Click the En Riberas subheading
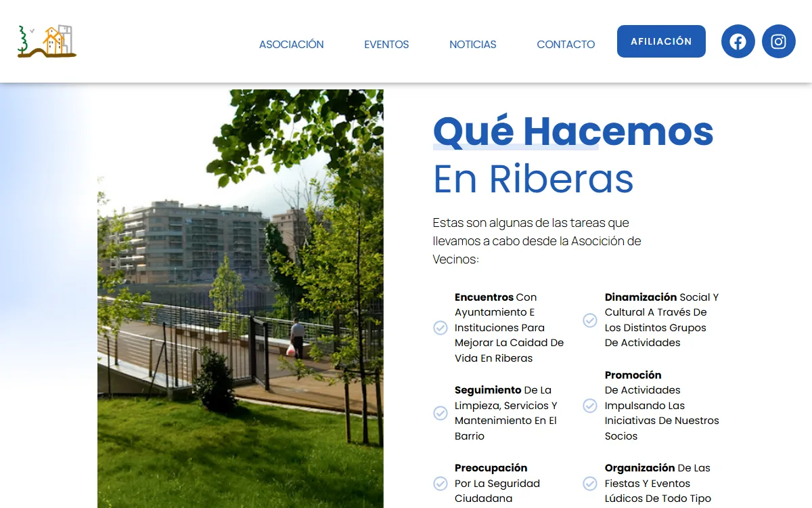The width and height of the screenshot is (812, 508). pyautogui.click(x=533, y=179)
